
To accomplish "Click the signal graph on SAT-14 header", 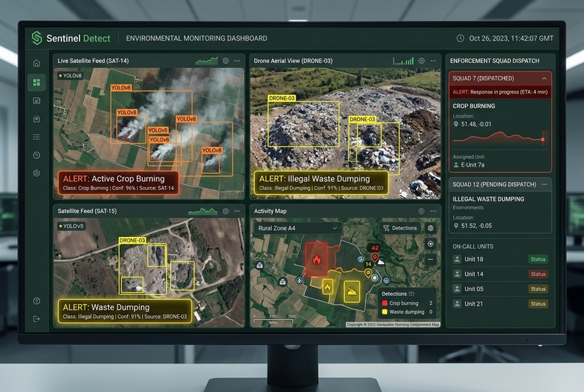I will click(x=207, y=61).
